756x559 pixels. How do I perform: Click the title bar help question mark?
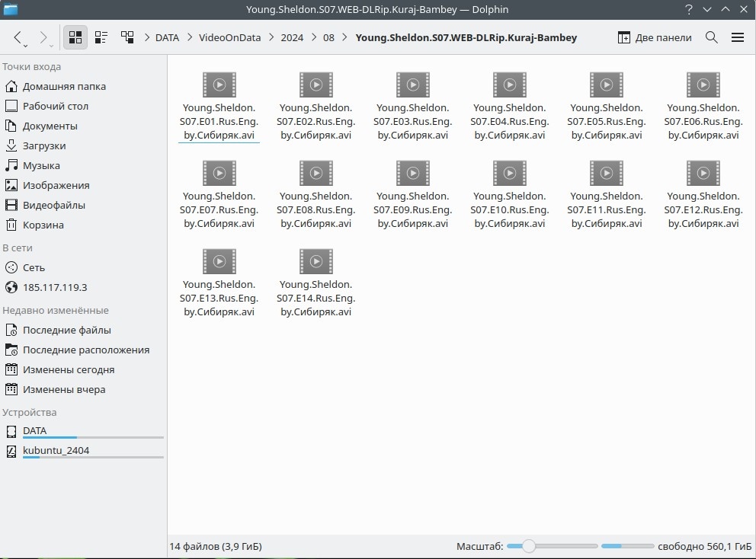point(688,9)
